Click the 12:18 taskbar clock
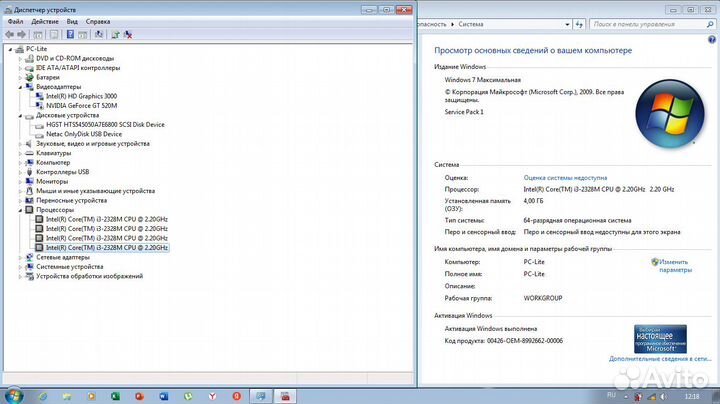 [x=692, y=396]
